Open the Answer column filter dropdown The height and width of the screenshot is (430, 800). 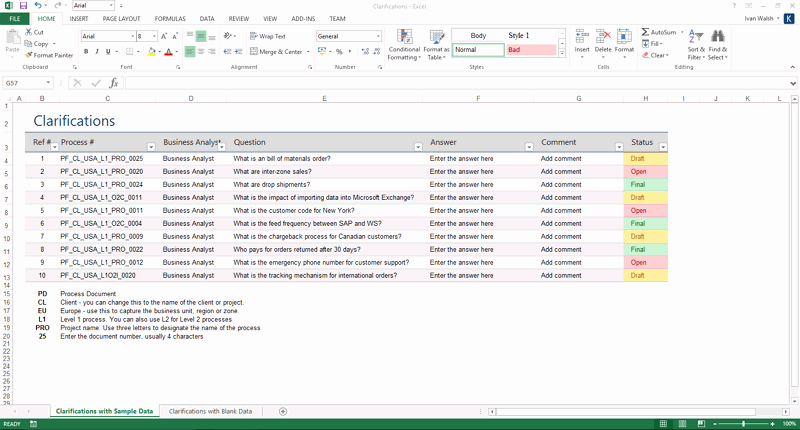[x=529, y=147]
